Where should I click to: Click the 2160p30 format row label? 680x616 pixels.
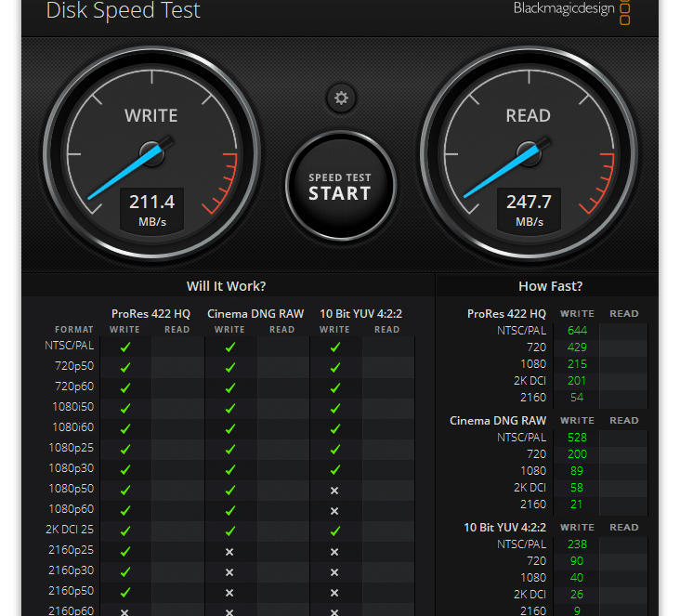[72, 570]
